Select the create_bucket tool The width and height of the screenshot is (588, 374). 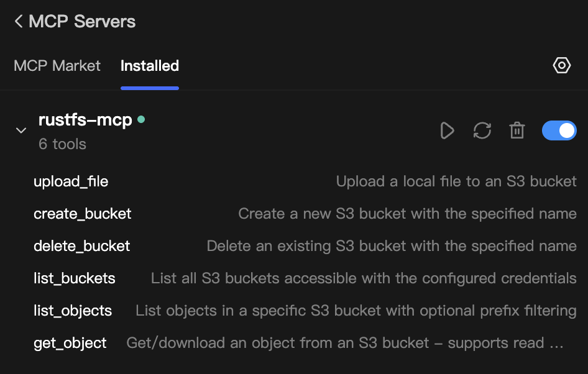point(81,213)
